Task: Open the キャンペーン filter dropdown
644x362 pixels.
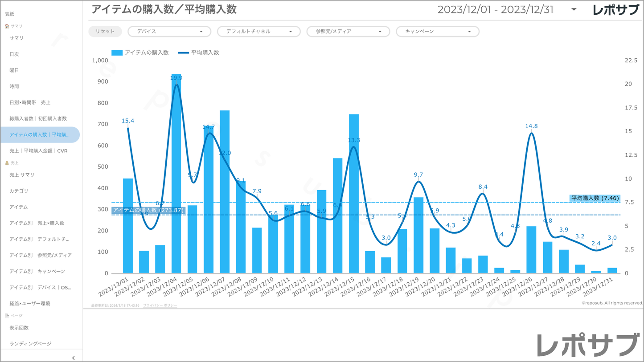Action: point(437,32)
